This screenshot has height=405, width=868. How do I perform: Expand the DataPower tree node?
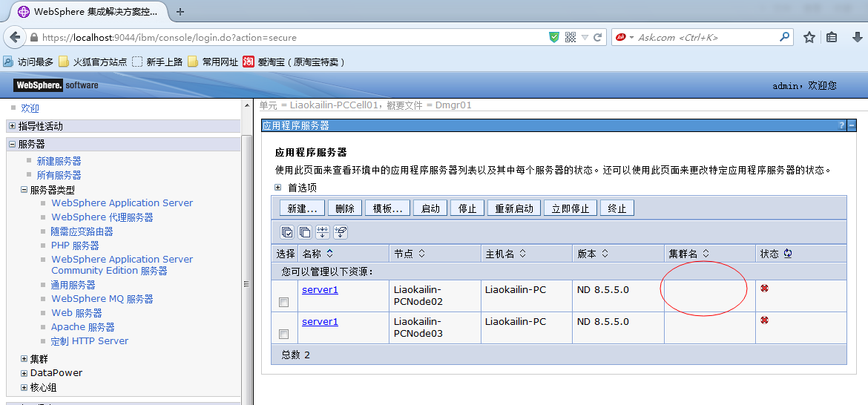pyautogui.click(x=24, y=373)
